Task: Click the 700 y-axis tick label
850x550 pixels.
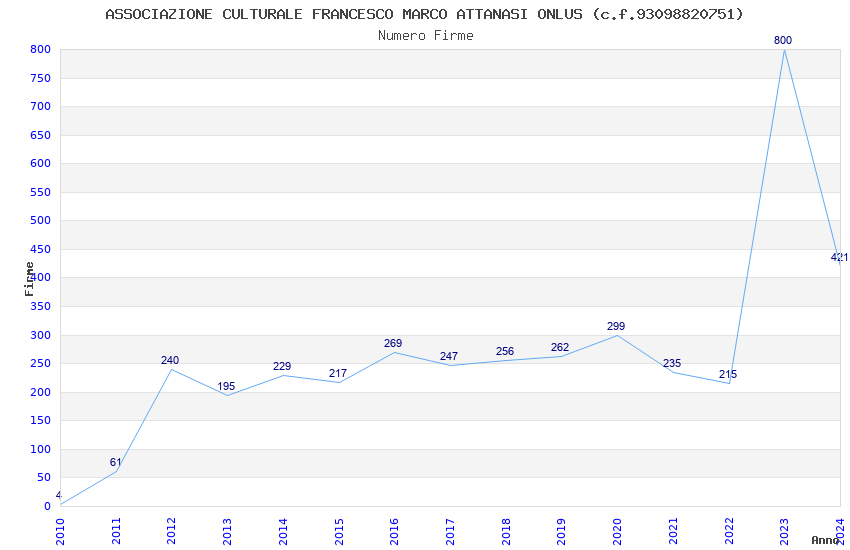Action: coord(41,106)
